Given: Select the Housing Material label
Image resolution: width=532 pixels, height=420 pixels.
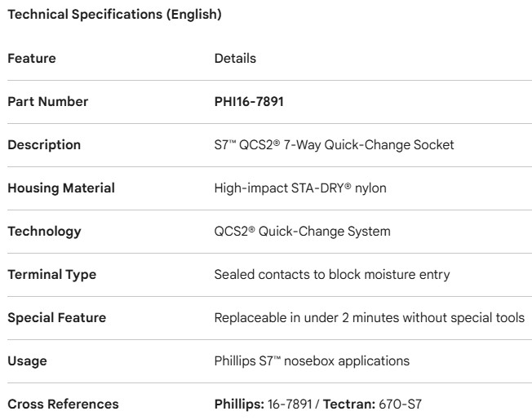Looking at the screenshot, I should [61, 188].
